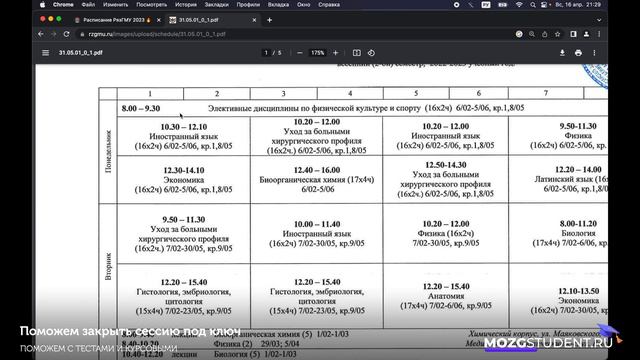Open the Apple menu
Image resolution: width=640 pixels, height=360 pixels.
[x=42, y=5]
